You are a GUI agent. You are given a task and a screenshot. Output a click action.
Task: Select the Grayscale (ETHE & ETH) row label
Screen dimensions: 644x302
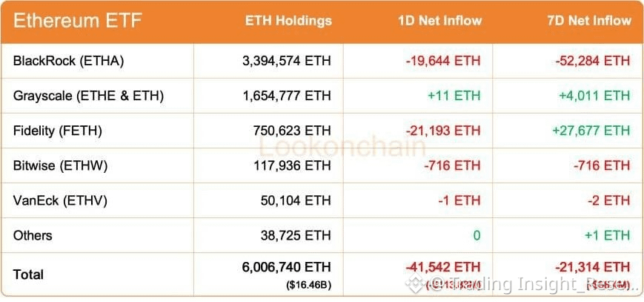click(88, 96)
